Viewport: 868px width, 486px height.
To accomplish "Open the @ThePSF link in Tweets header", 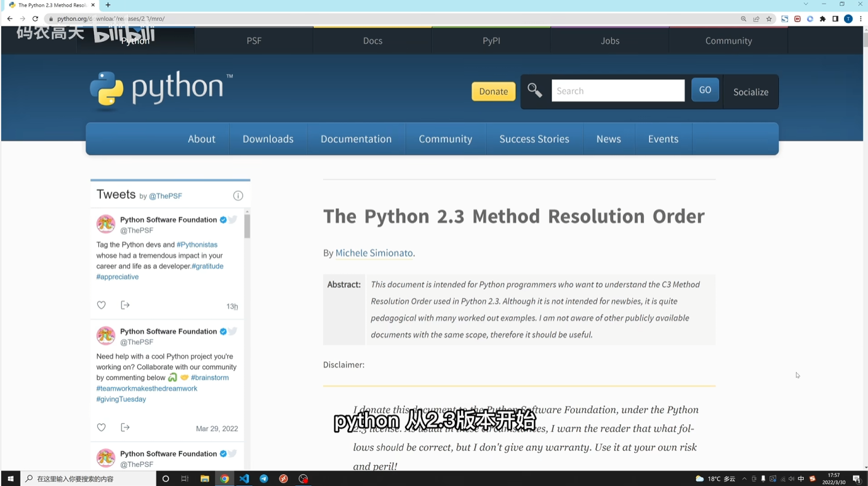I will coord(166,196).
